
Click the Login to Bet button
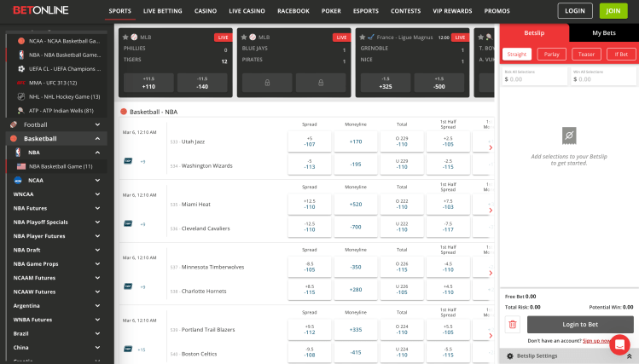(x=580, y=324)
